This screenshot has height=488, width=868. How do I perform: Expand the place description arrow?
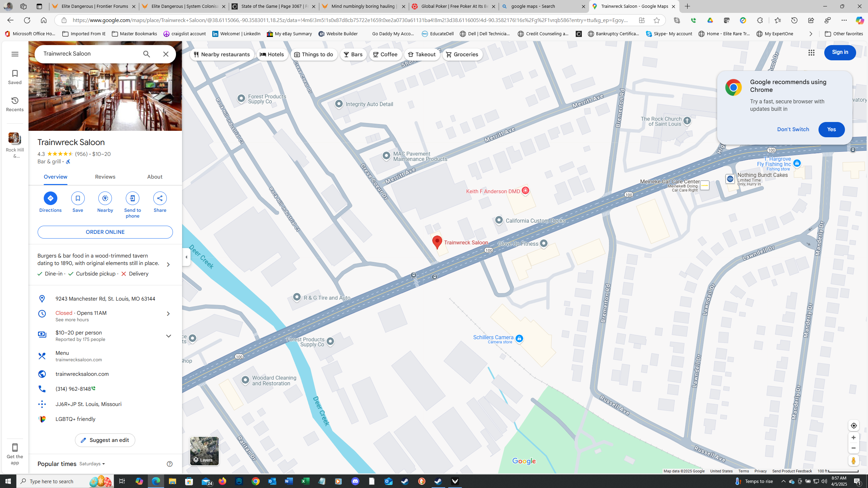pyautogui.click(x=168, y=264)
